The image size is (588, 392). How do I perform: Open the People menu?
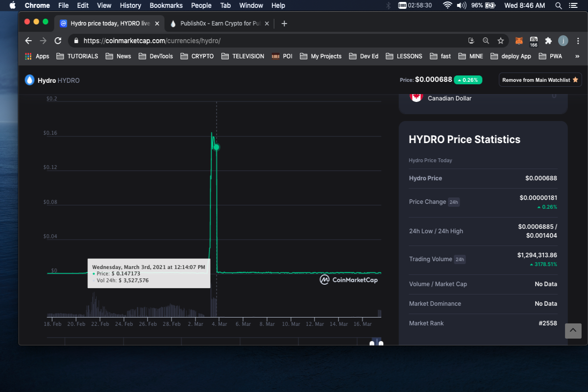[x=201, y=5]
